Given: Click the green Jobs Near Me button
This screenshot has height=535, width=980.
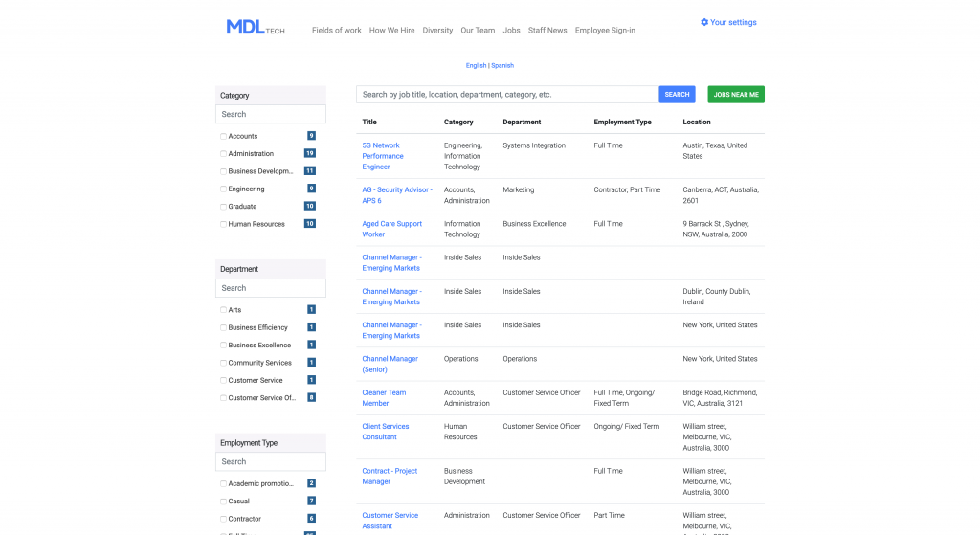Looking at the screenshot, I should (735, 95).
